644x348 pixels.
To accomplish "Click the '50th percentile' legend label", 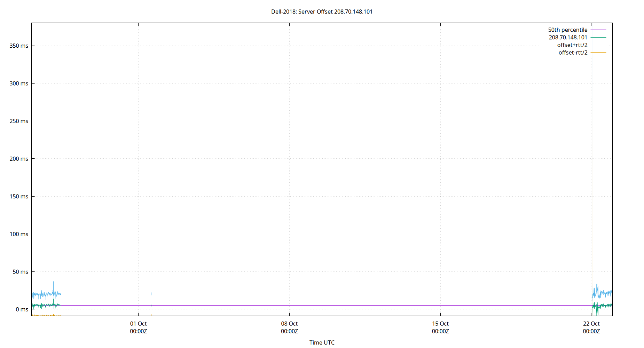I will (x=567, y=30).
